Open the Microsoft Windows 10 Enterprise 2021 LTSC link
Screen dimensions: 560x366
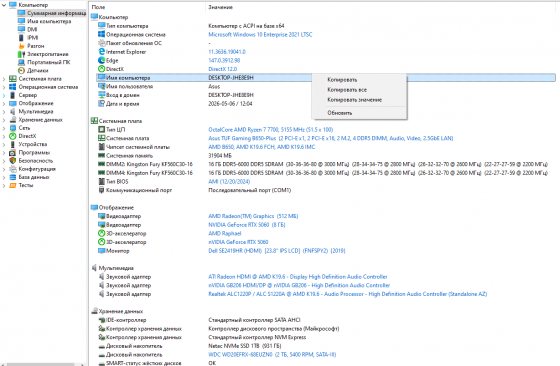coord(260,34)
